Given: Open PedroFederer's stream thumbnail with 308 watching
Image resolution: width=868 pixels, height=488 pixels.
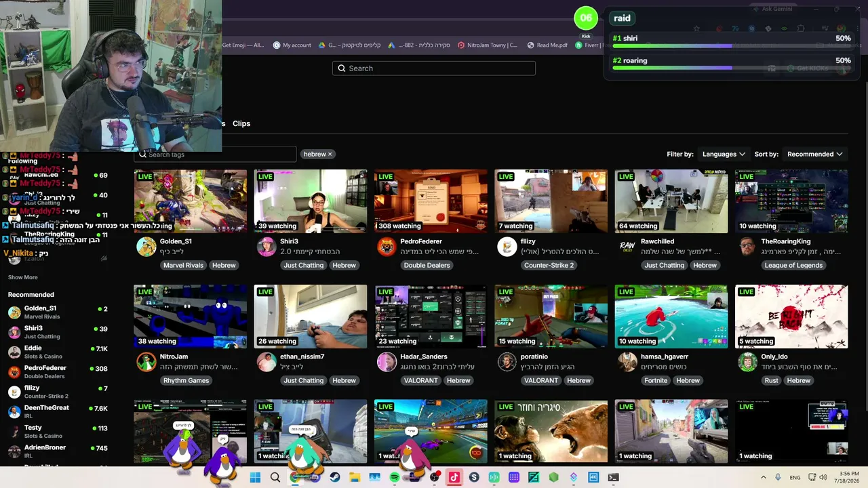Looking at the screenshot, I should point(431,201).
